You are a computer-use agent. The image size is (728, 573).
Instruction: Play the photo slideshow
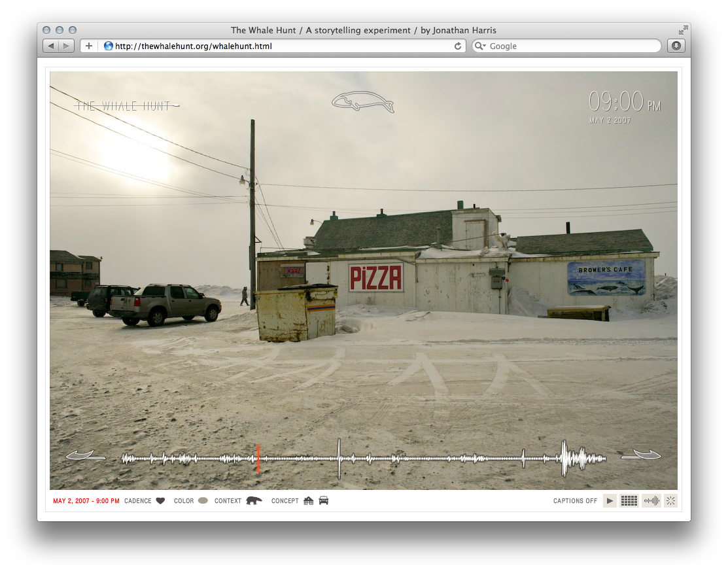[610, 501]
